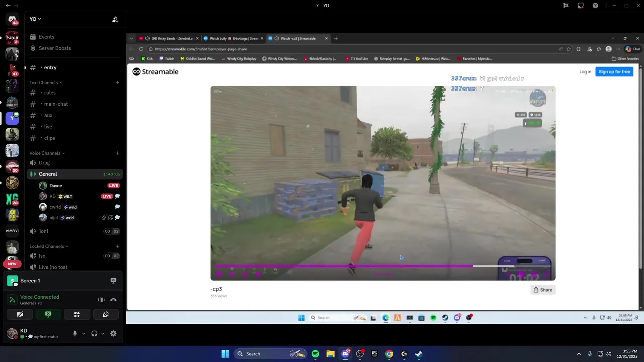
Task: Open voice connection signal details
Action: pyautogui.click(x=13, y=300)
